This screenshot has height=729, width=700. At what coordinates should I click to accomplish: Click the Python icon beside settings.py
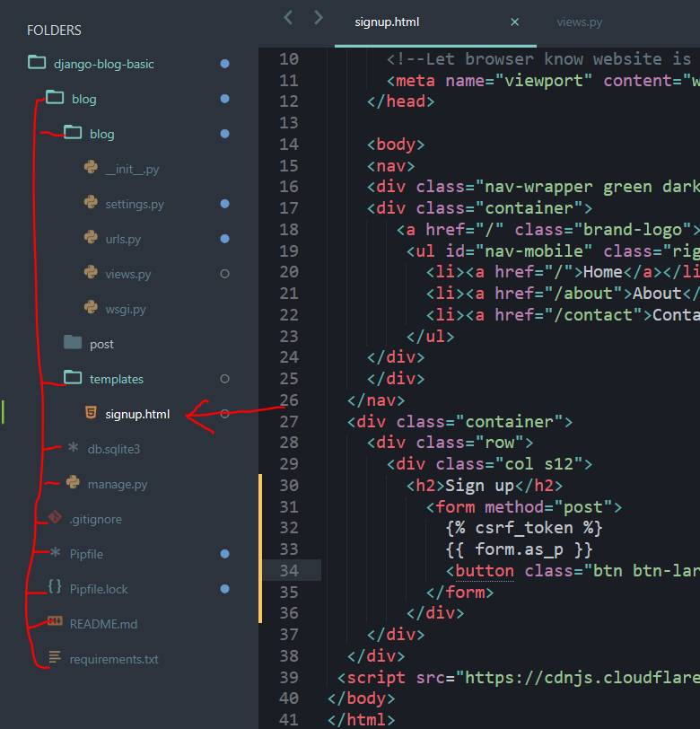coord(91,204)
